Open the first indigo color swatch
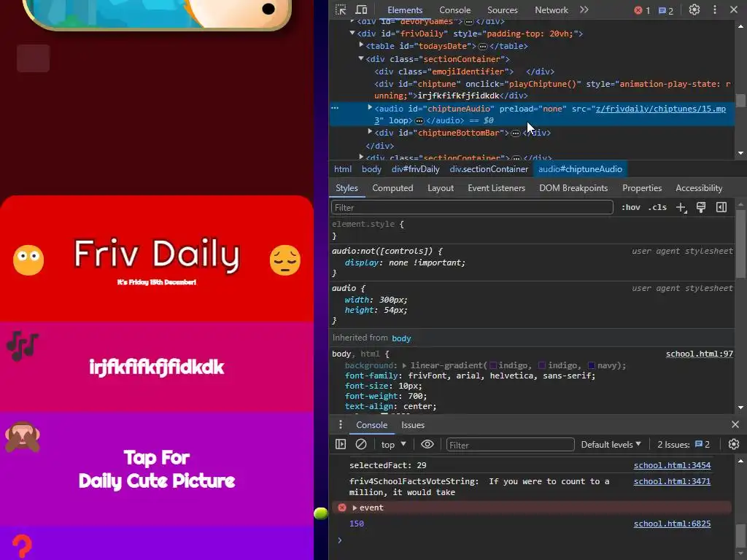 (493, 366)
